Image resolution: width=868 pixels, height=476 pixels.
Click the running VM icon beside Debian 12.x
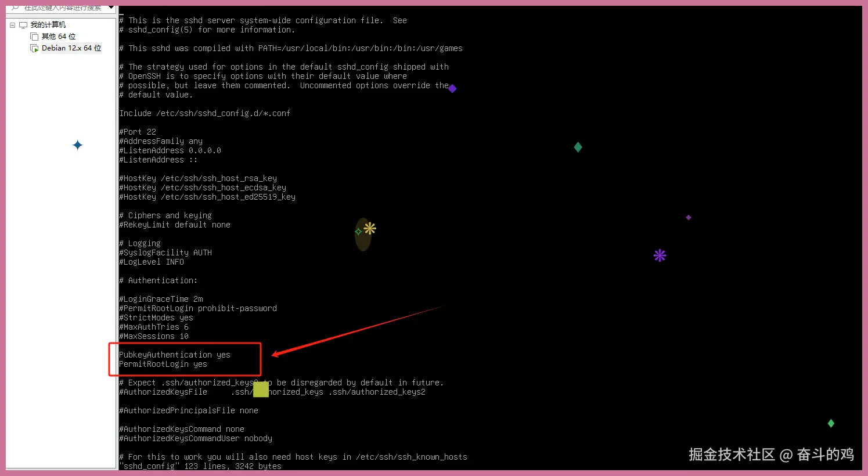(34, 48)
